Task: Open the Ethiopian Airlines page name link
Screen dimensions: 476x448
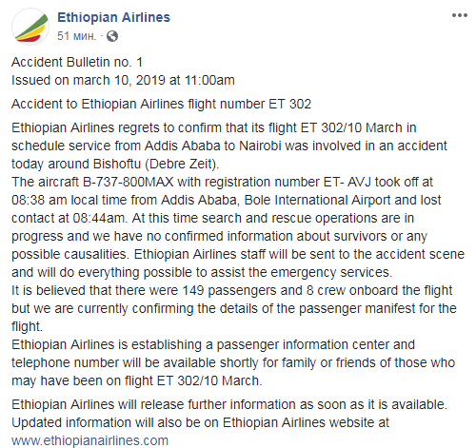Action: (113, 17)
